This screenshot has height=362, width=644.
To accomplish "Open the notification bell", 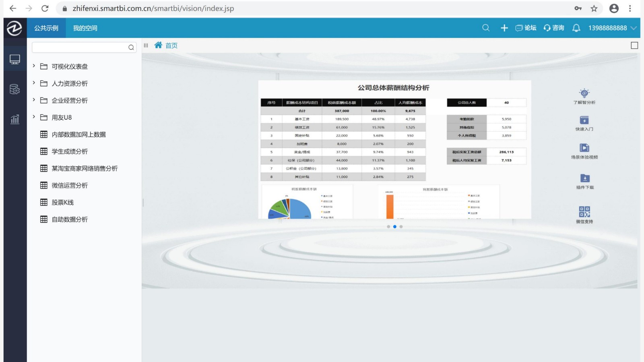I will (x=576, y=28).
